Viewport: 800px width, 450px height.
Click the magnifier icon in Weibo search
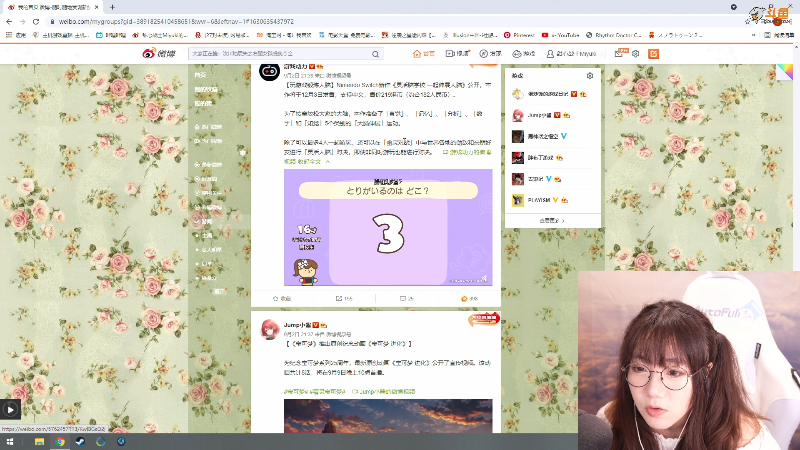point(376,54)
